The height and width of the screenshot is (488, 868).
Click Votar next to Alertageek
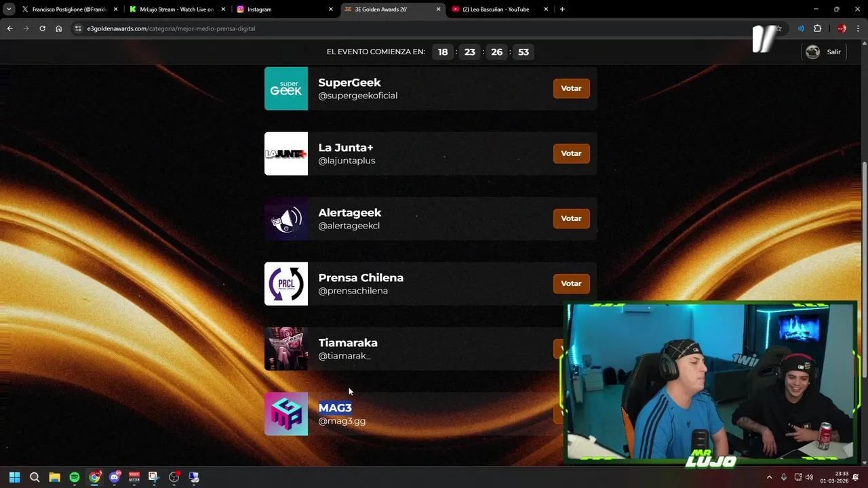click(x=571, y=218)
